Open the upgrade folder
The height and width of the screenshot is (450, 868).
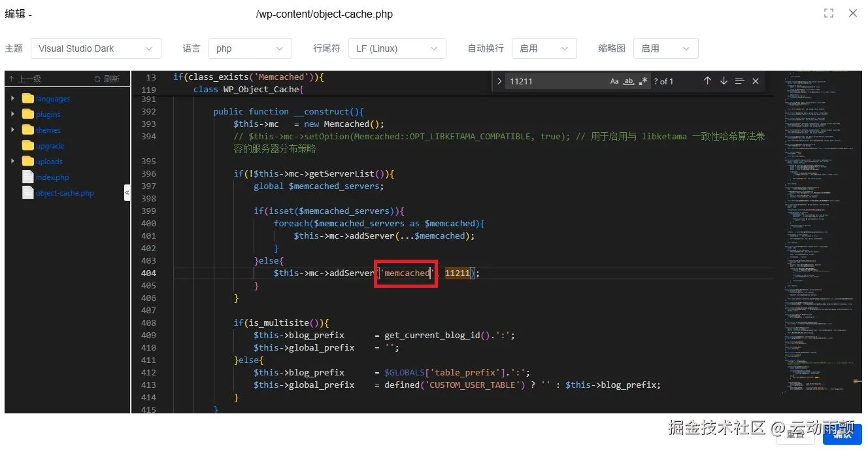(x=50, y=146)
